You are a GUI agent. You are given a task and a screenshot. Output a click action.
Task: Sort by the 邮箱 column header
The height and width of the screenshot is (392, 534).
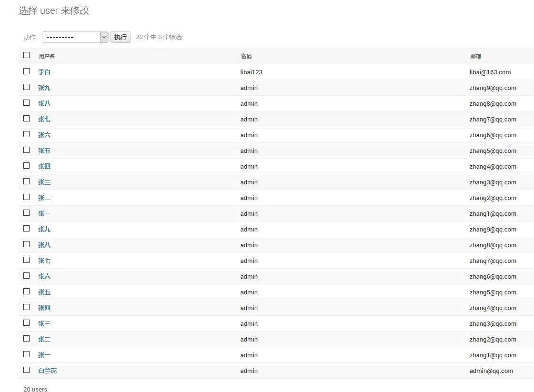(475, 56)
